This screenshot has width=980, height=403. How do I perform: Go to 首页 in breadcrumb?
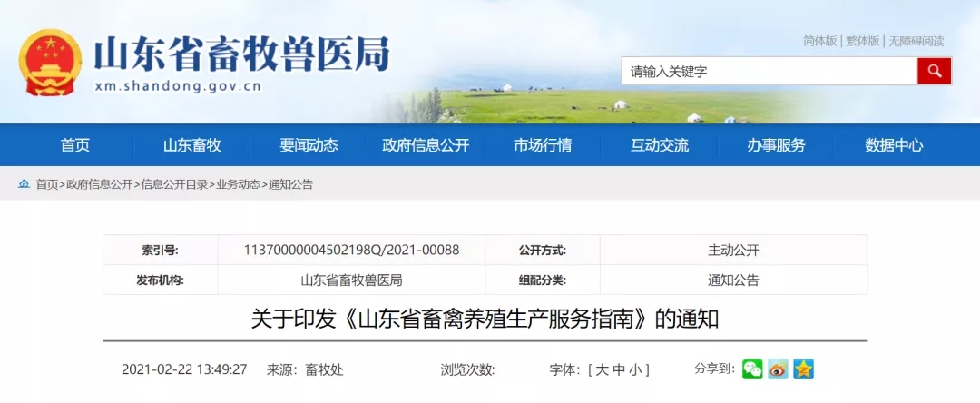47,184
